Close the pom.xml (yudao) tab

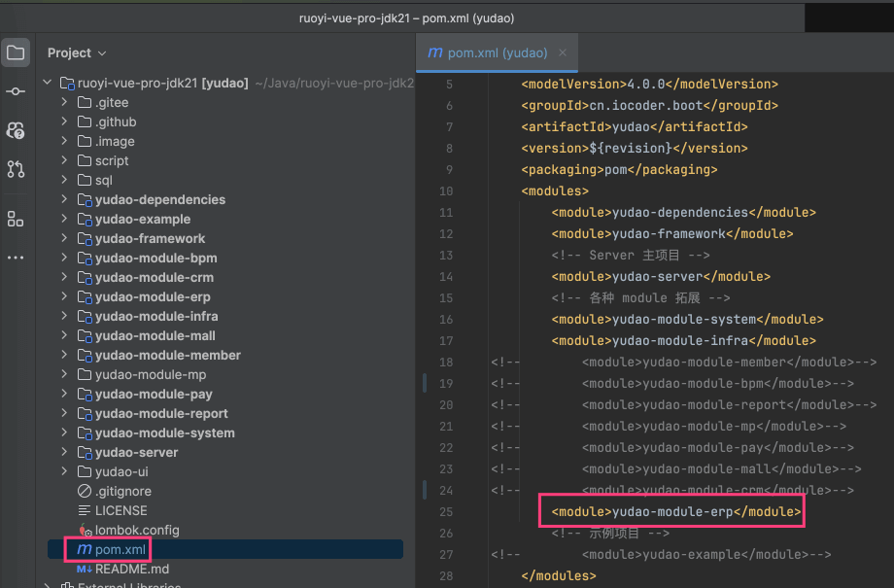point(563,52)
